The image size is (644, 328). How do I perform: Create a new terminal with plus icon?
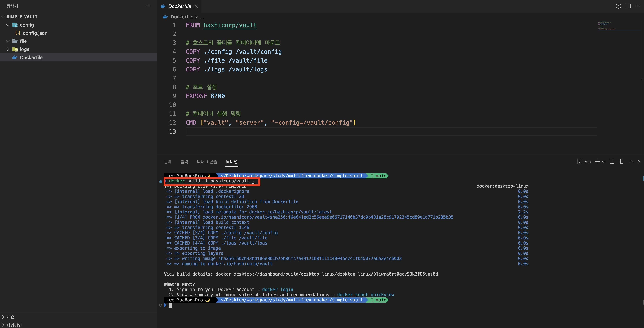coord(597,161)
